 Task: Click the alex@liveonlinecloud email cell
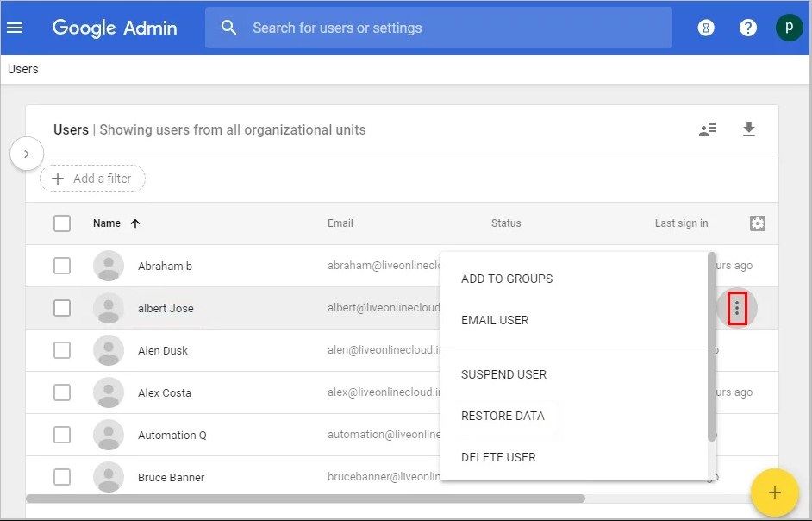[x=384, y=392]
